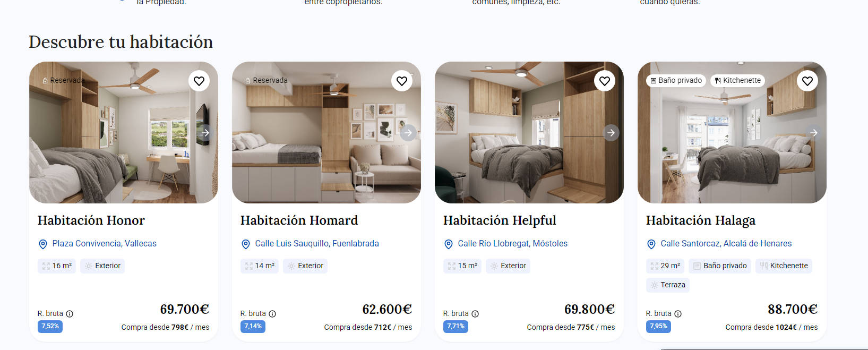Favorite Habitación Honor with heart icon
The image size is (868, 350).
click(199, 81)
